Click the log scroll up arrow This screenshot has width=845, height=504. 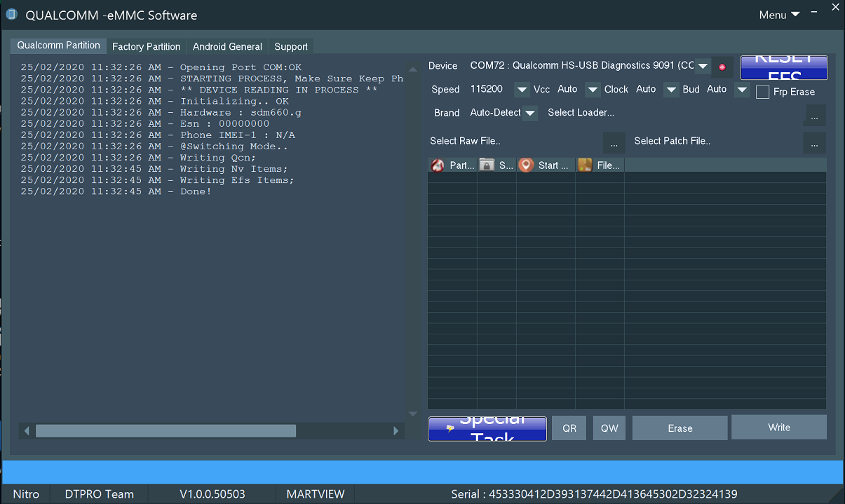click(x=412, y=68)
